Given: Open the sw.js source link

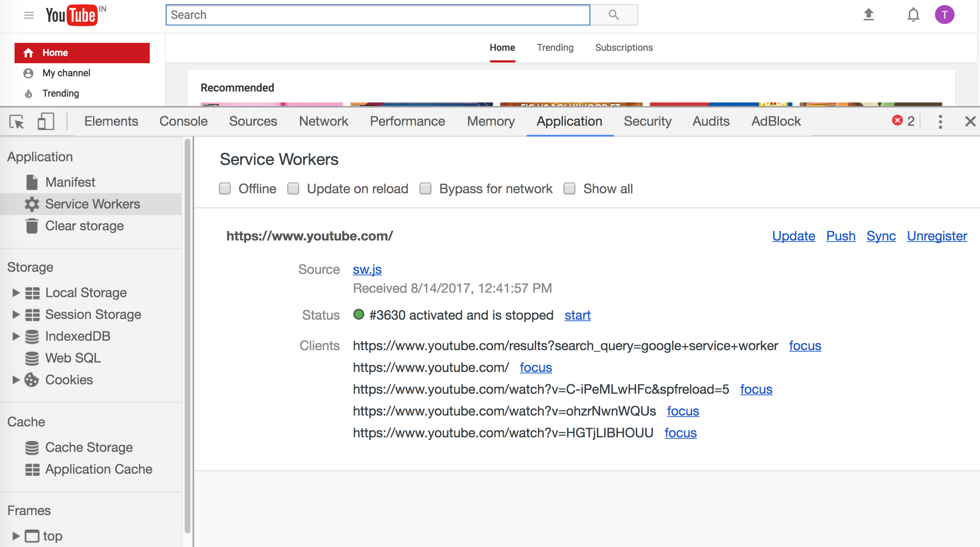Looking at the screenshot, I should (x=367, y=269).
